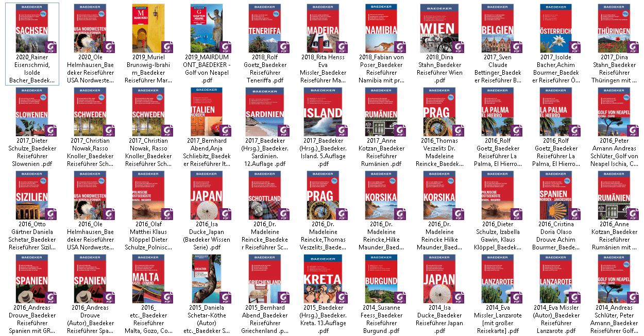This screenshot has height=336, width=644.
Task: Click filename '2016_Andreas Drouve (Autor)_Baedeker Reiseführer Spa...'
Action: 91,319
